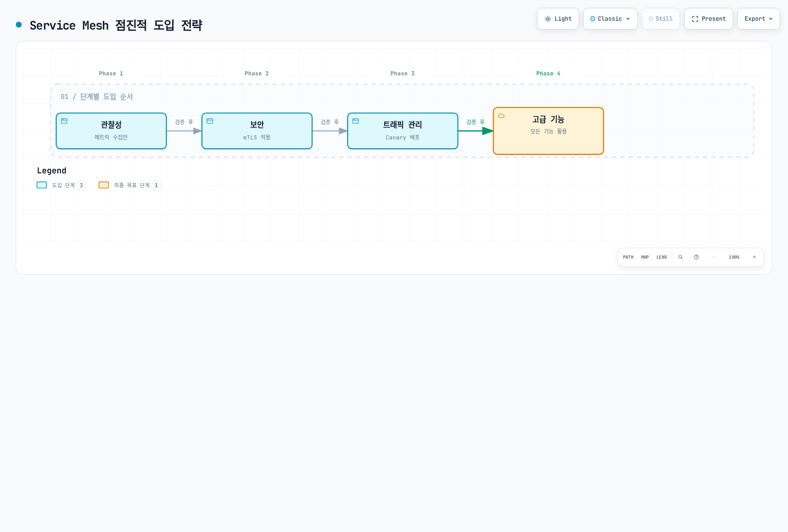The image size is (788, 532).
Task: Click the window icon on 트래픽 관리 node
Action: (x=356, y=121)
